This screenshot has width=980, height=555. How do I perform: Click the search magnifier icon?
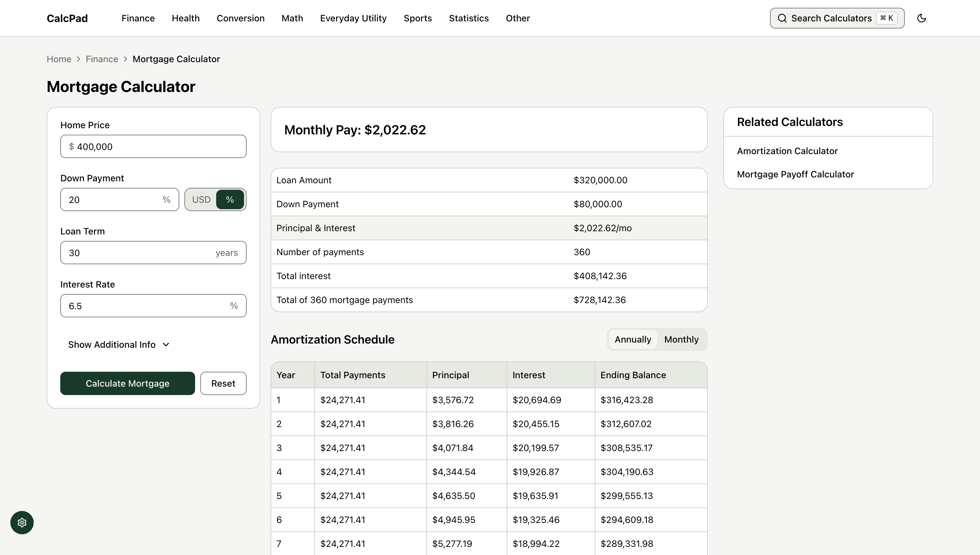click(x=782, y=18)
